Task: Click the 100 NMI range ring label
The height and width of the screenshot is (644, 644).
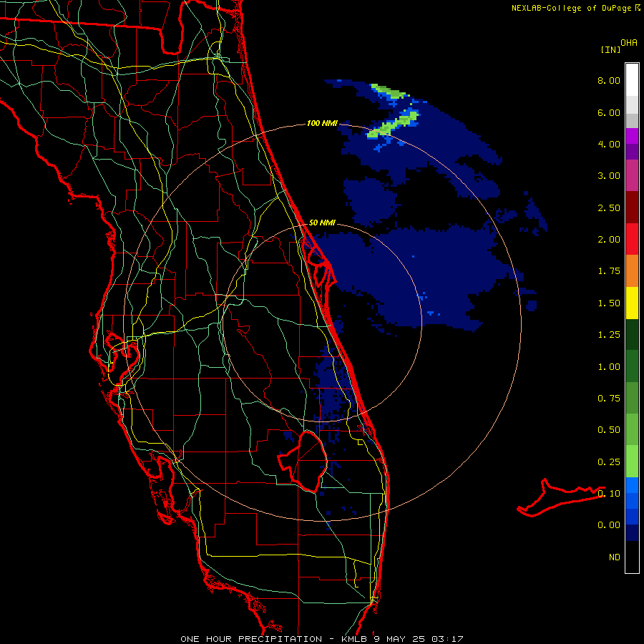Action: (322, 123)
